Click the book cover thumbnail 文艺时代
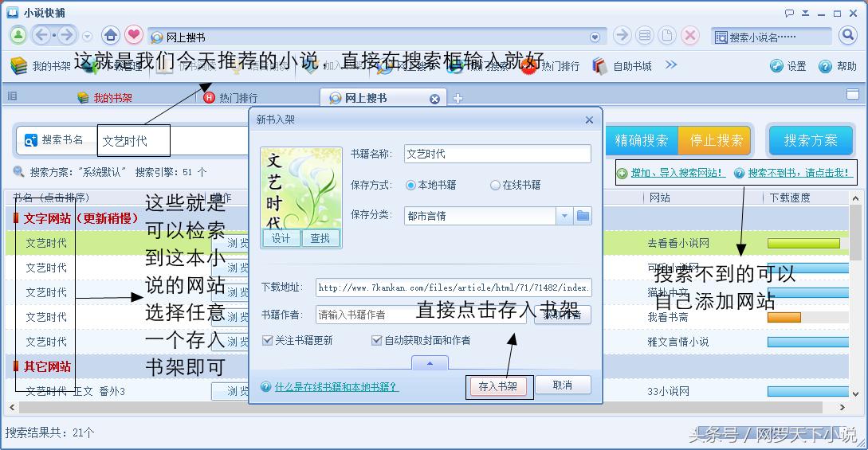The image size is (868, 450). (301, 188)
